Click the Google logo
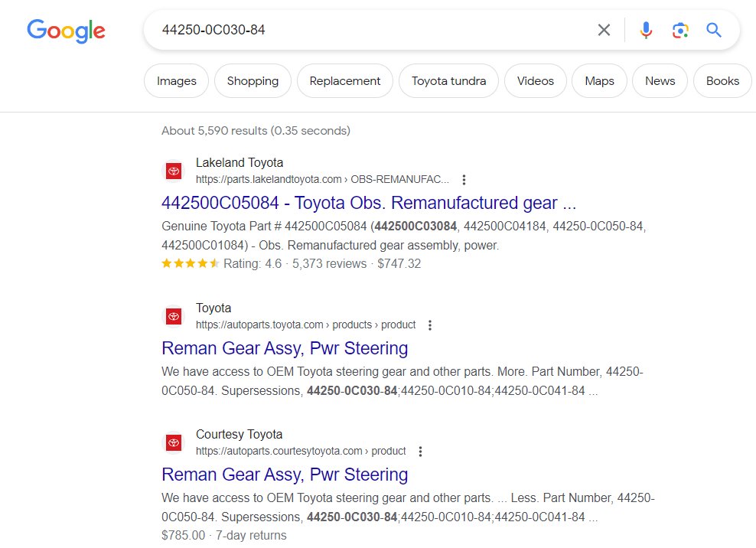 tap(66, 31)
